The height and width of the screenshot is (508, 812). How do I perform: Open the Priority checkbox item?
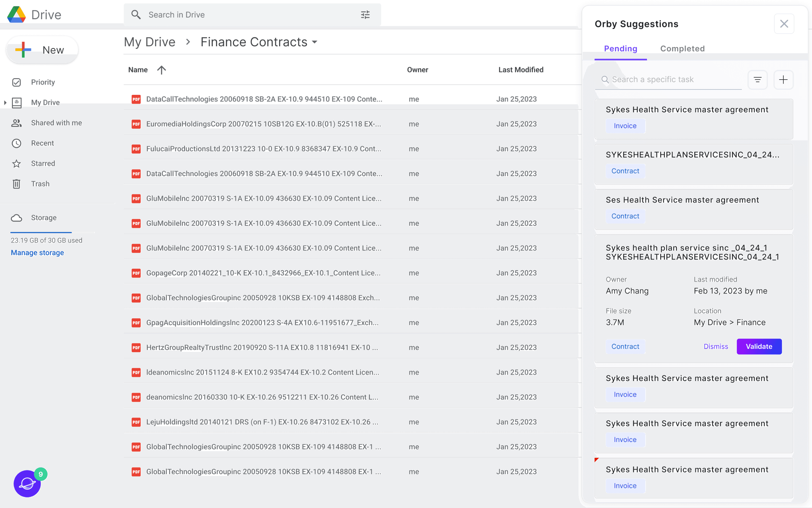[16, 82]
